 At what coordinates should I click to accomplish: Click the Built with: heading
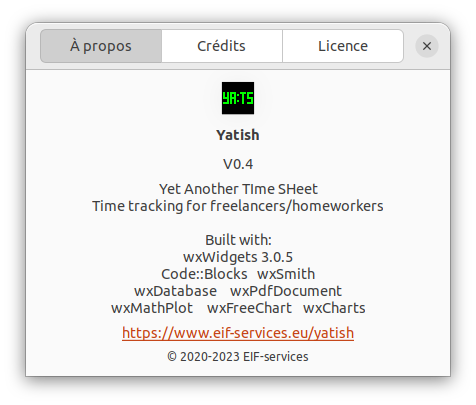click(238, 240)
